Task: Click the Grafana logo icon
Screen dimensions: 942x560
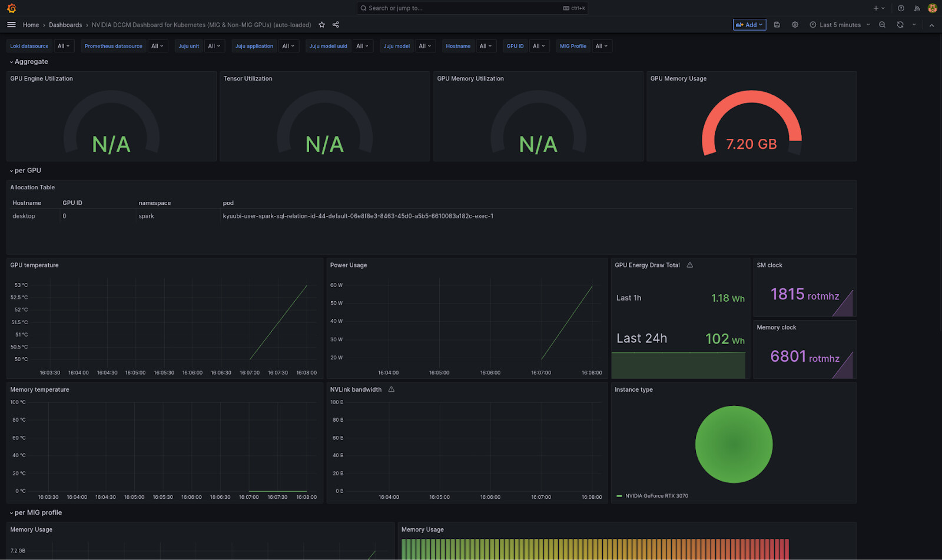Action: coord(11,8)
